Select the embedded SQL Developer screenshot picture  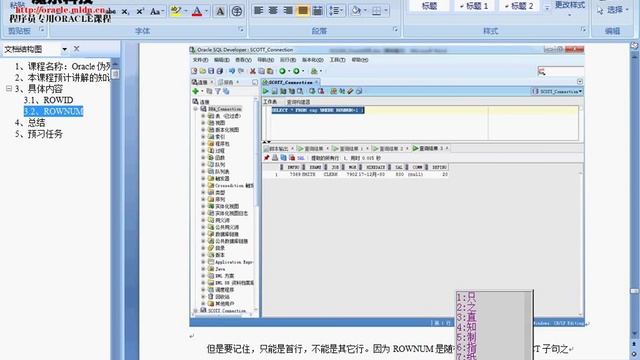coord(387,186)
